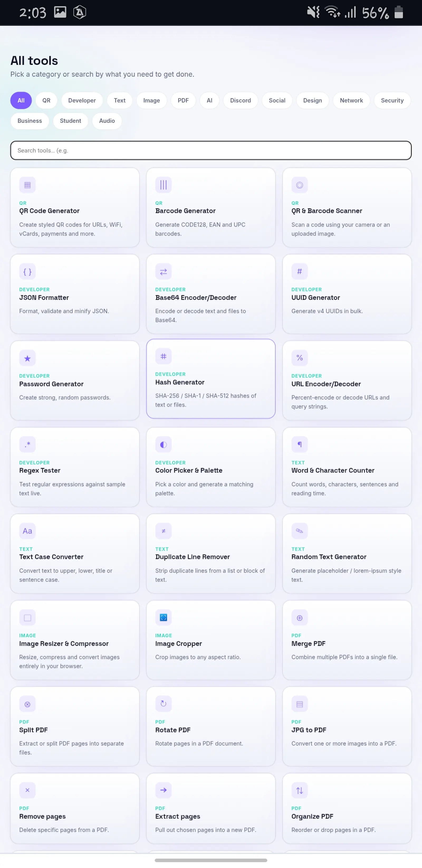
Task: Click the URL Encoder/Decoder percent icon
Action: (x=299, y=358)
